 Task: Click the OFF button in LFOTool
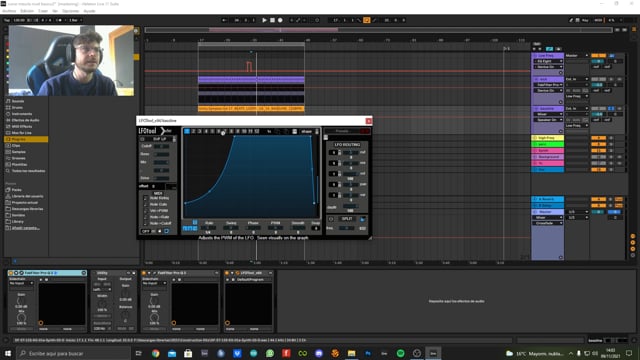(x=145, y=231)
